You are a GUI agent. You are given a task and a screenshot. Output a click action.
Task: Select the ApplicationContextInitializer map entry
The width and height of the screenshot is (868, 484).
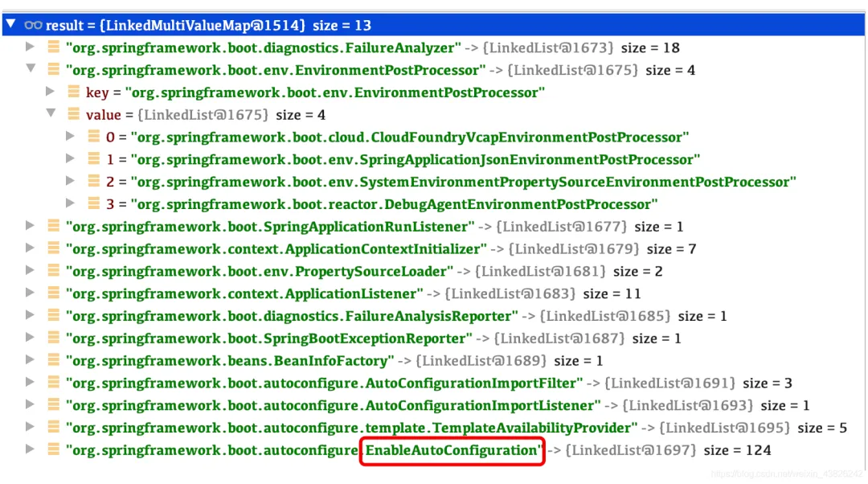276,249
